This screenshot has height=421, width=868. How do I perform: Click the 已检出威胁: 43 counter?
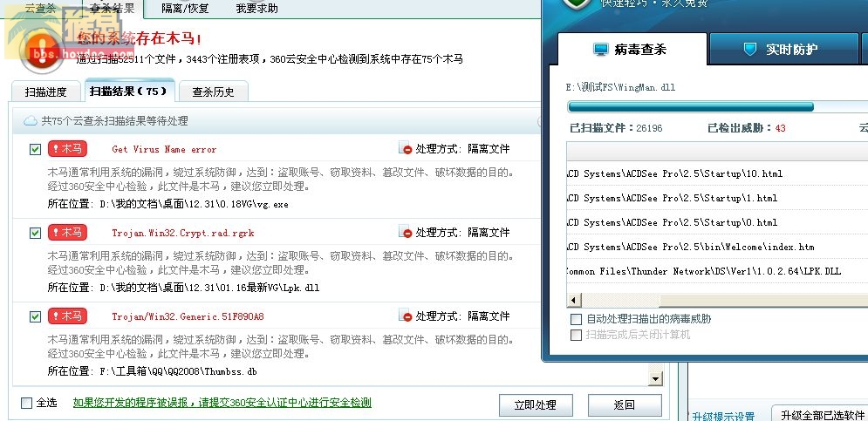click(x=746, y=128)
